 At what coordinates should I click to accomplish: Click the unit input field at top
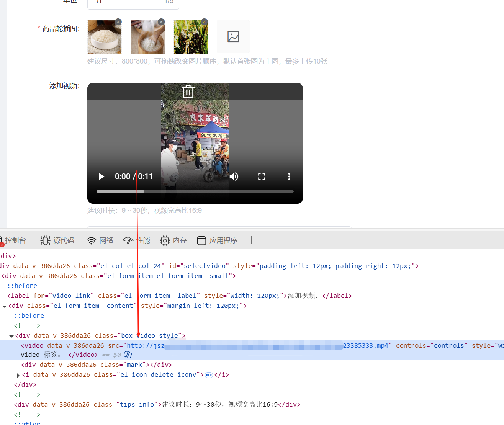pyautogui.click(x=133, y=3)
